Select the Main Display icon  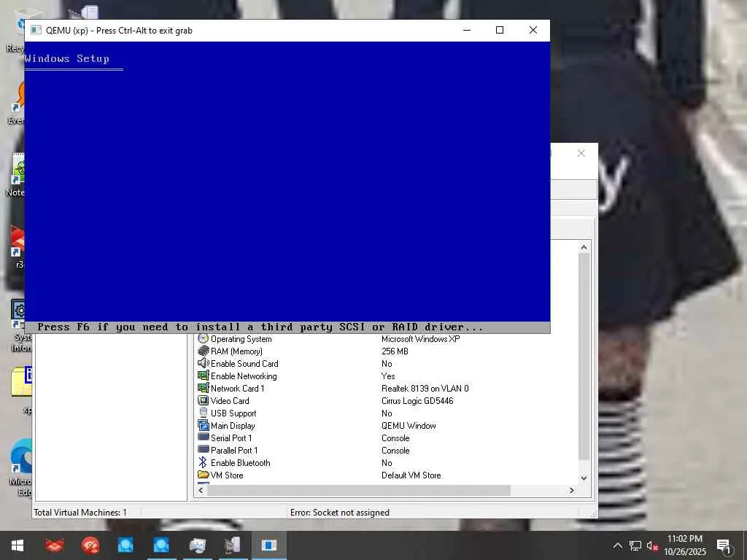(204, 425)
